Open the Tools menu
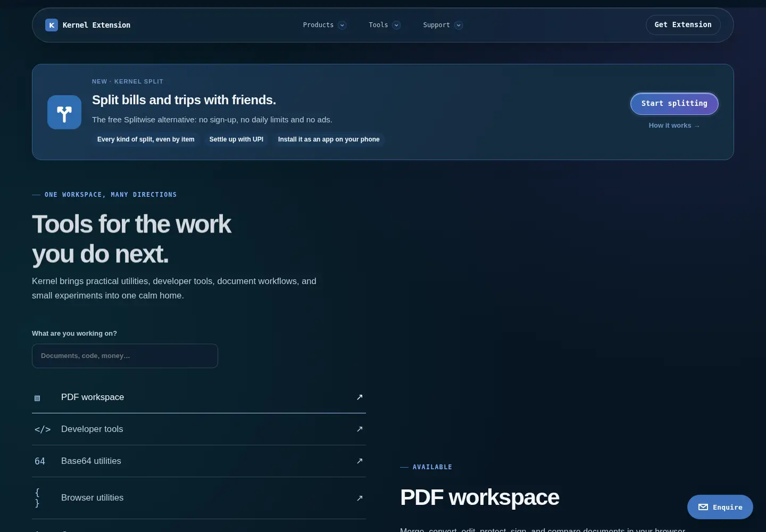766x532 pixels. (x=384, y=25)
